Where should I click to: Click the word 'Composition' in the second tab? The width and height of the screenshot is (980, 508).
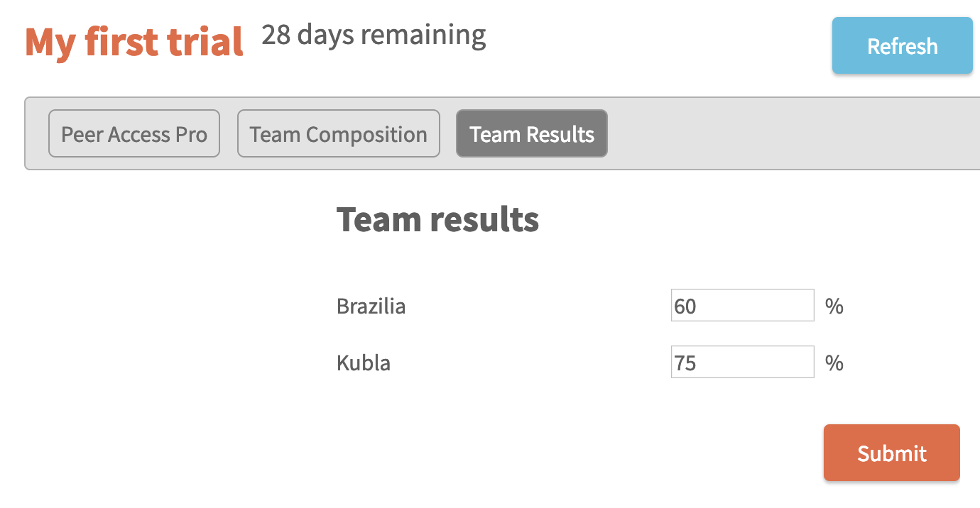(x=366, y=135)
